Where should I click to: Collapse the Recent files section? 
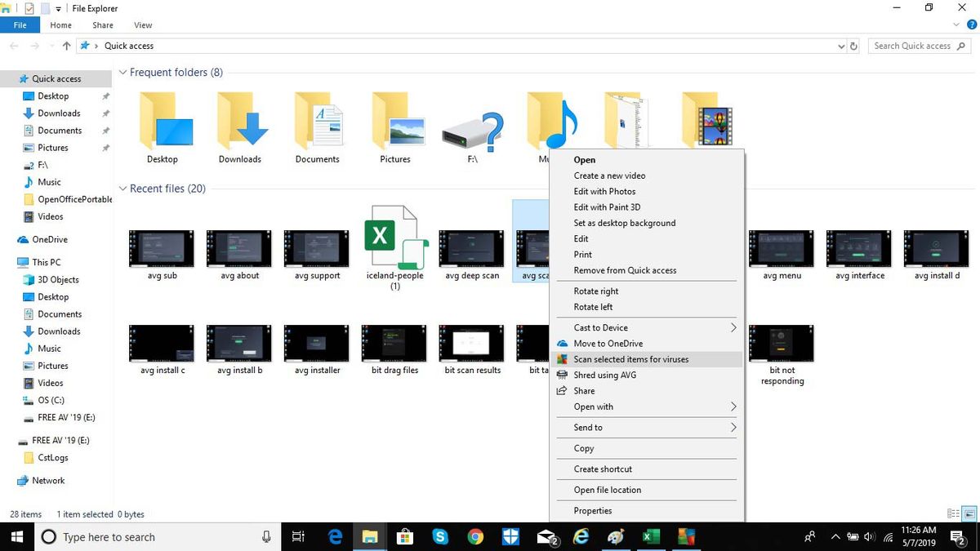click(122, 188)
